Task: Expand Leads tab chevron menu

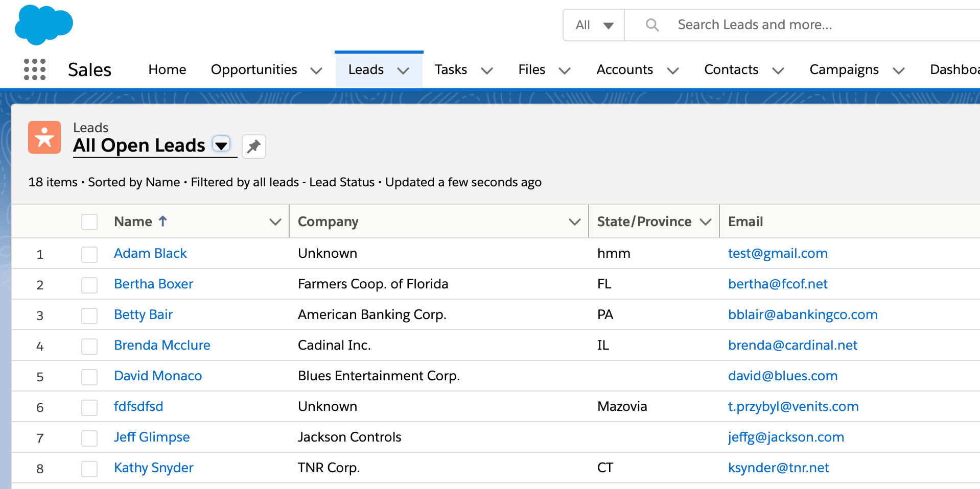Action: 403,70
